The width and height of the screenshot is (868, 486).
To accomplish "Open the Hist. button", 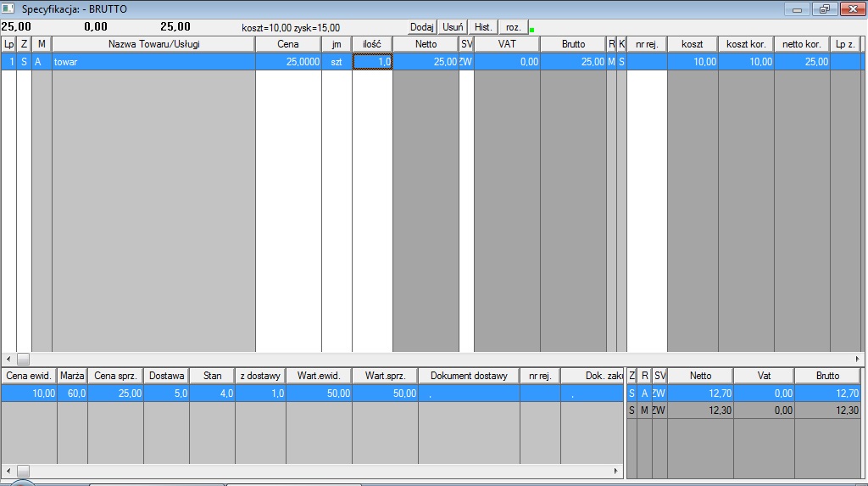I will [x=482, y=27].
